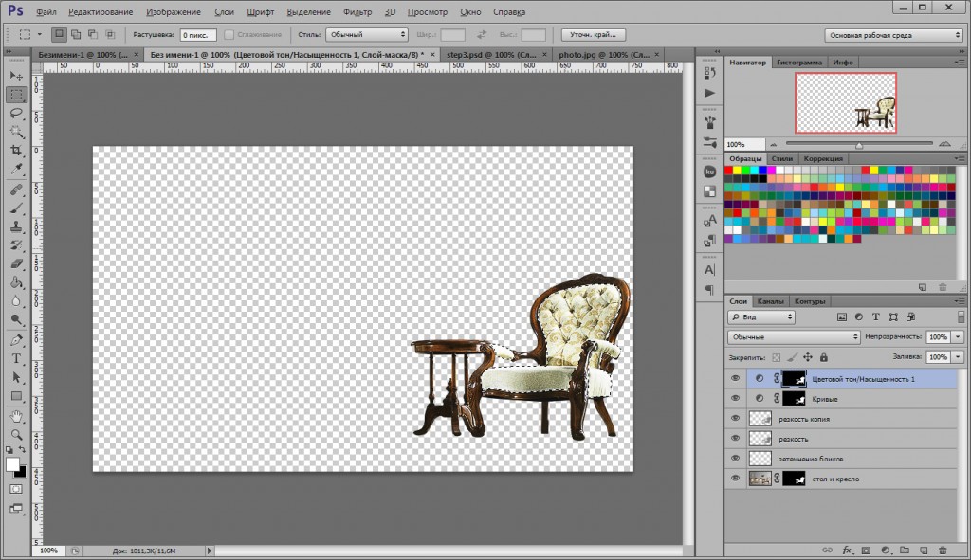Open layer styles fx menu
The width and height of the screenshot is (971, 560).
pyautogui.click(x=847, y=550)
